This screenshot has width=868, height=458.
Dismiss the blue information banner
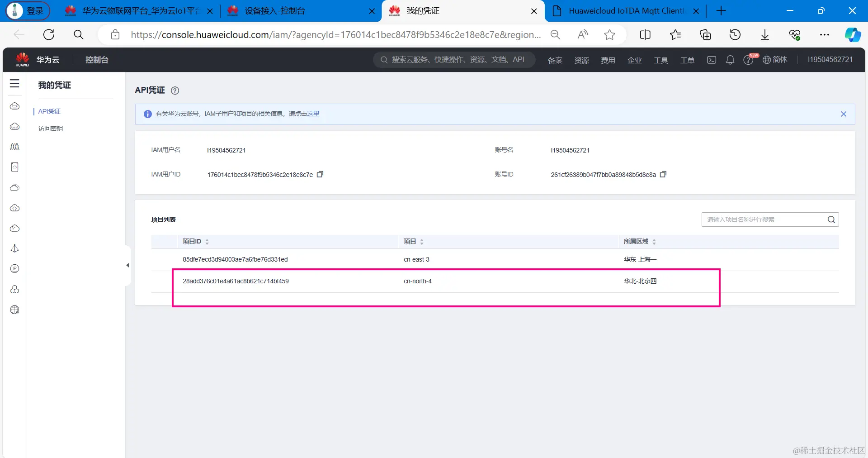[844, 114]
